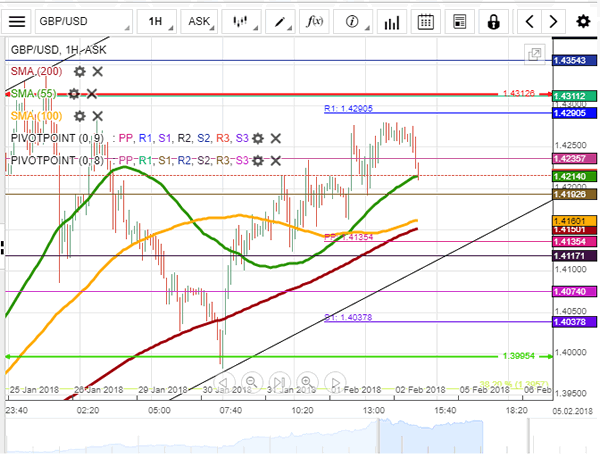Screen dimensions: 600x458
Task: Click the info circle icon
Action: pyautogui.click(x=352, y=20)
